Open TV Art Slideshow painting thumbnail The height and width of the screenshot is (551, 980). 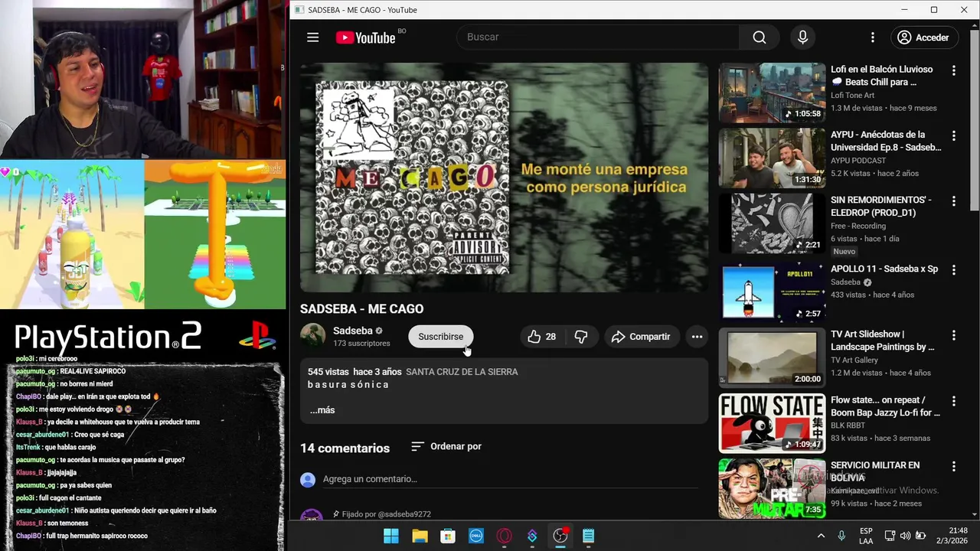click(772, 357)
